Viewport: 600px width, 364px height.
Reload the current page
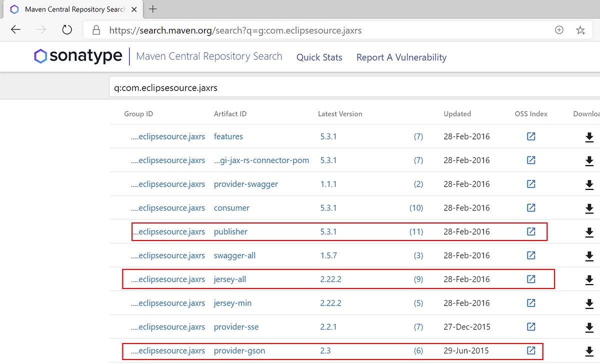click(x=67, y=30)
